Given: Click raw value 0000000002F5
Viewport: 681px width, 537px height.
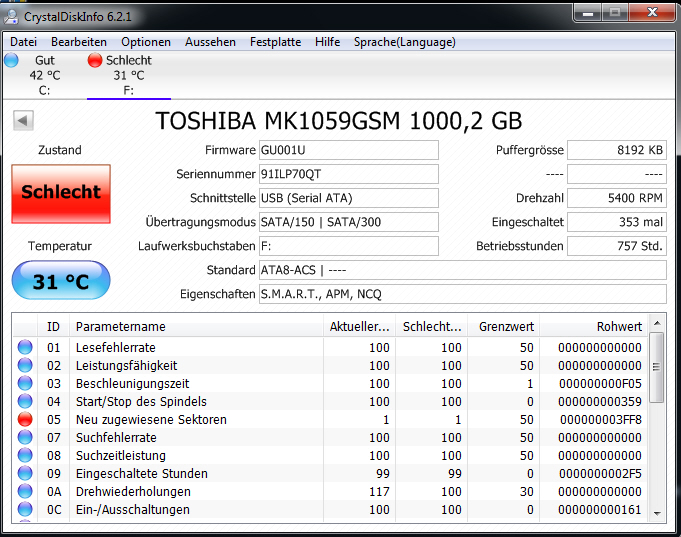Looking at the screenshot, I should [600, 474].
